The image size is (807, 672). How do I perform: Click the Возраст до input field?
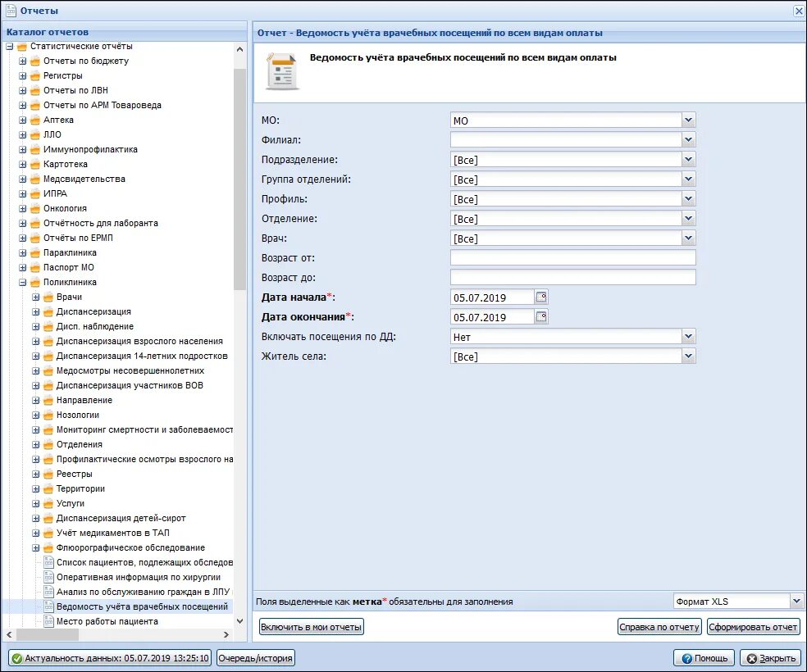pyautogui.click(x=572, y=277)
